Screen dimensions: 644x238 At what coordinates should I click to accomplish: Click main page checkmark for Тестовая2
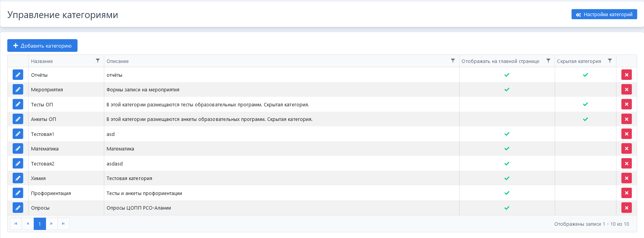pyautogui.click(x=507, y=164)
